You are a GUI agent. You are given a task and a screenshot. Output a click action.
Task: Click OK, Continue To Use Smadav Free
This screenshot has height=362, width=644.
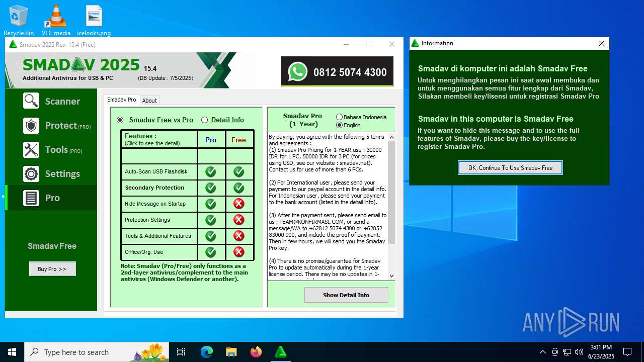click(x=510, y=168)
